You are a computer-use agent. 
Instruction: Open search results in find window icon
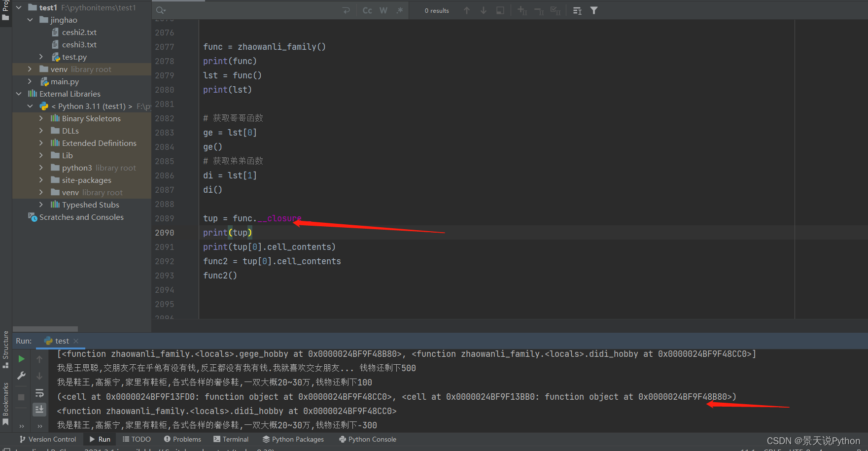[578, 10]
